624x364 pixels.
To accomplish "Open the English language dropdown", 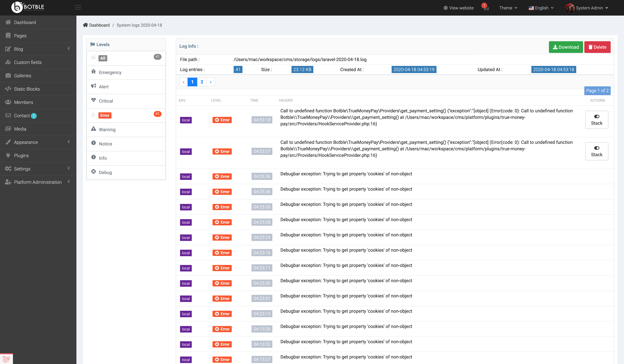I will tap(541, 8).
